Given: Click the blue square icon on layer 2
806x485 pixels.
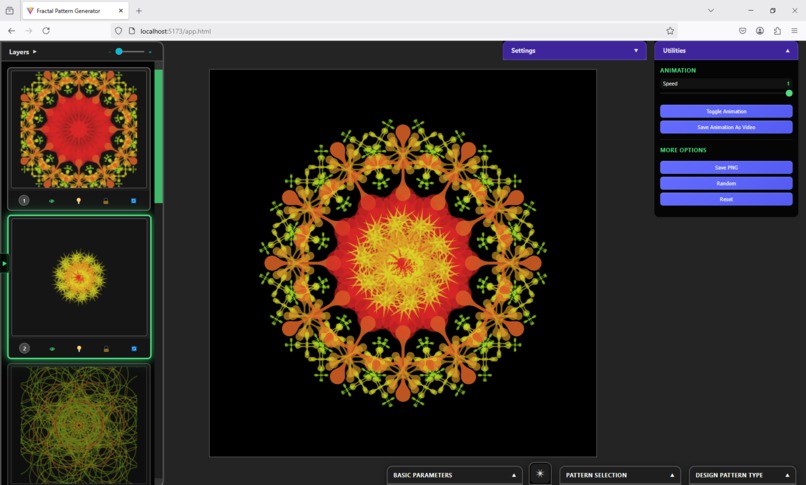Looking at the screenshot, I should pos(134,349).
